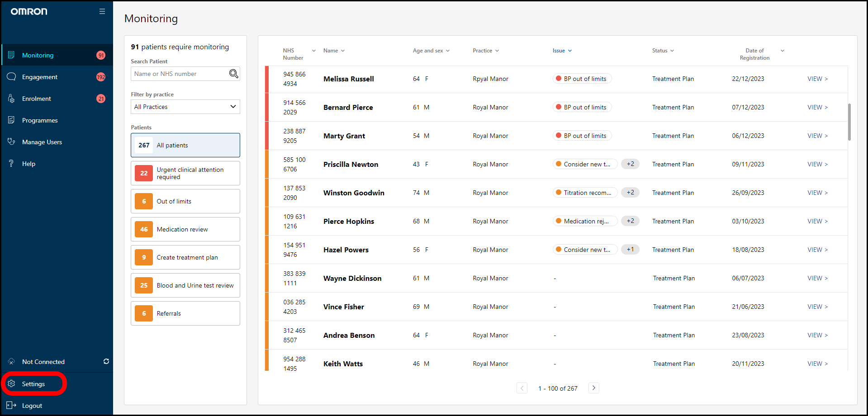Click the hamburger menu icon beside Omron logo
Viewport: 868px width, 416px height.
tap(102, 11)
